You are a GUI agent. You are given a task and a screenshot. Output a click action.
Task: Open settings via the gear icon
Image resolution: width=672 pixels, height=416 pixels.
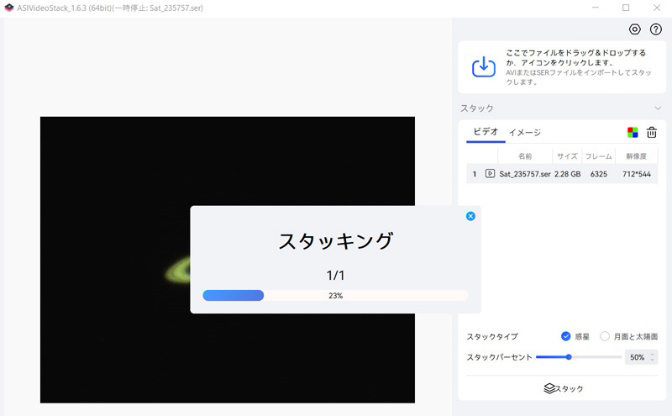click(x=635, y=29)
